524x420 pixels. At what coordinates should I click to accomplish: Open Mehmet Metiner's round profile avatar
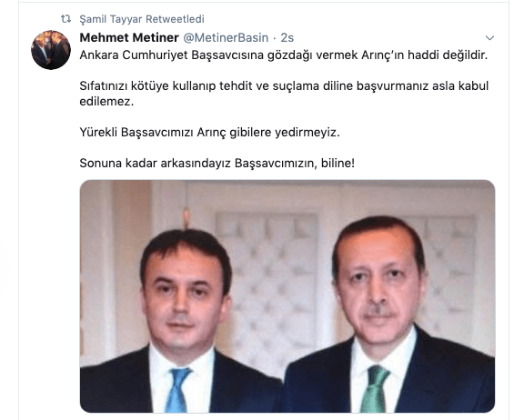(51, 50)
